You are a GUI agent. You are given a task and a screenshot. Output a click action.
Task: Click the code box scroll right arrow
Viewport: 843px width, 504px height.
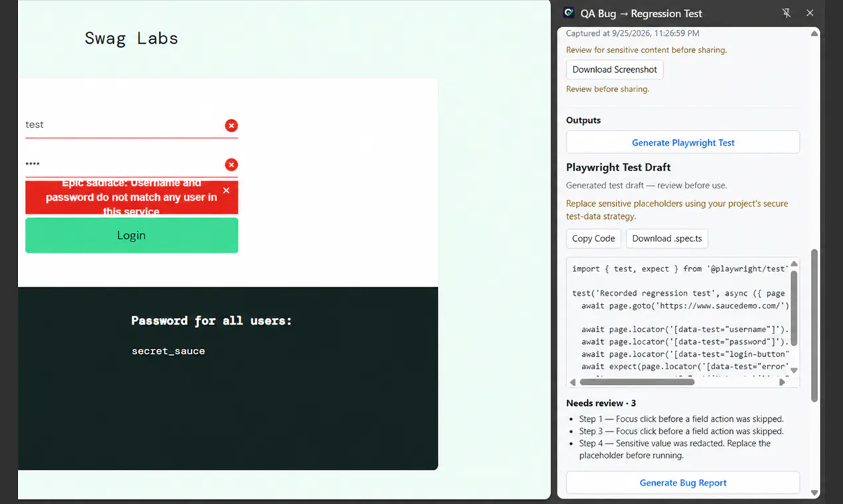coord(782,382)
